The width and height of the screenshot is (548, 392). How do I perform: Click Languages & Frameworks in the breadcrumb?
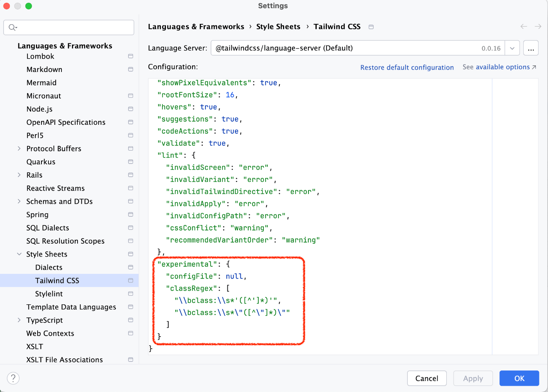pyautogui.click(x=196, y=27)
